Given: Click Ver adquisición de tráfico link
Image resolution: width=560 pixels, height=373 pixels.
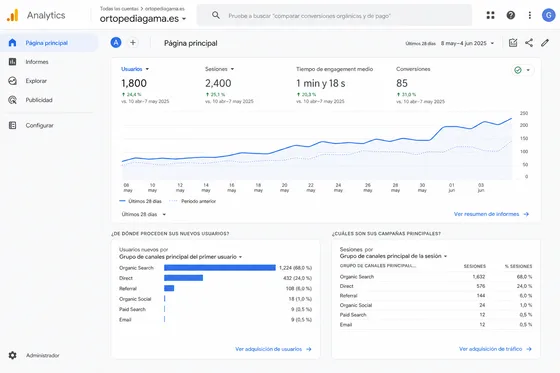Looking at the screenshot, I should 490,349.
